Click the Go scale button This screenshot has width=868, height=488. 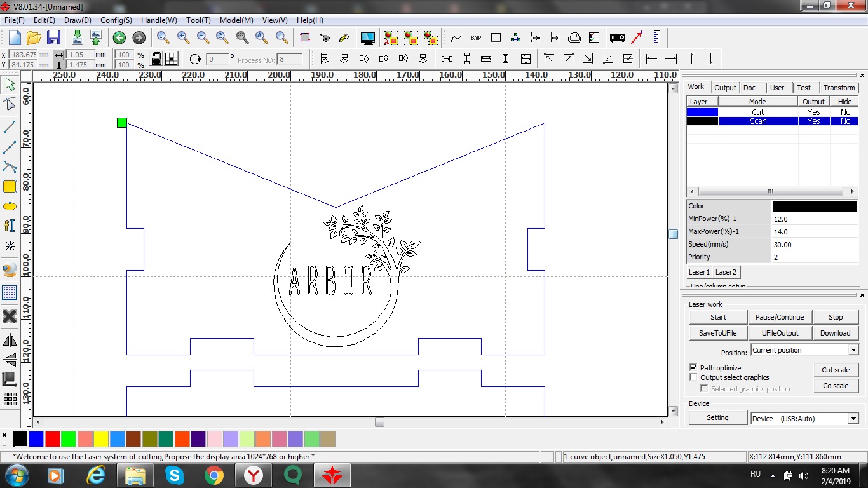[836, 386]
